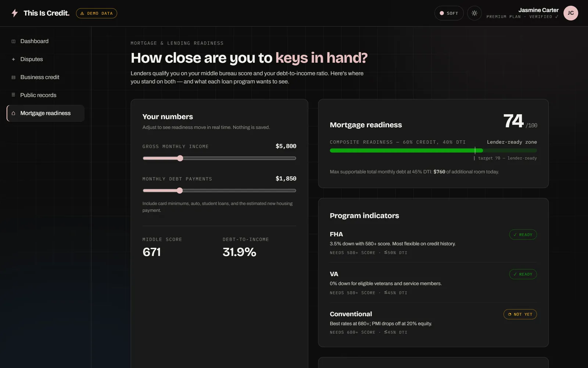The height and width of the screenshot is (368, 588).
Task: Click Premium Plan Verified status text
Action: (522, 17)
